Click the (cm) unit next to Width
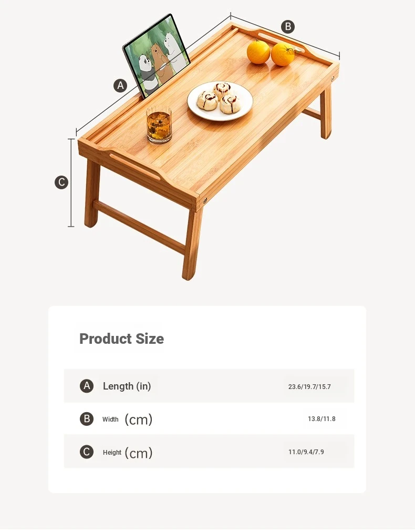415x532 pixels. coord(138,420)
